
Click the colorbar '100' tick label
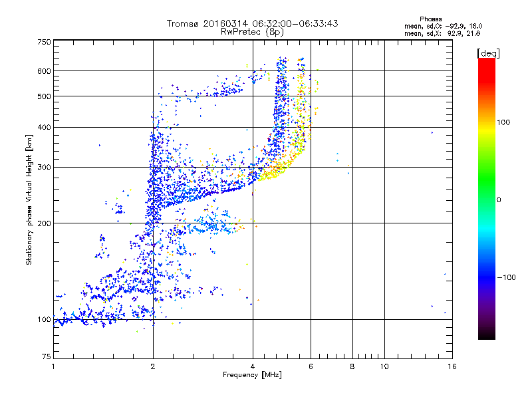[x=503, y=122]
